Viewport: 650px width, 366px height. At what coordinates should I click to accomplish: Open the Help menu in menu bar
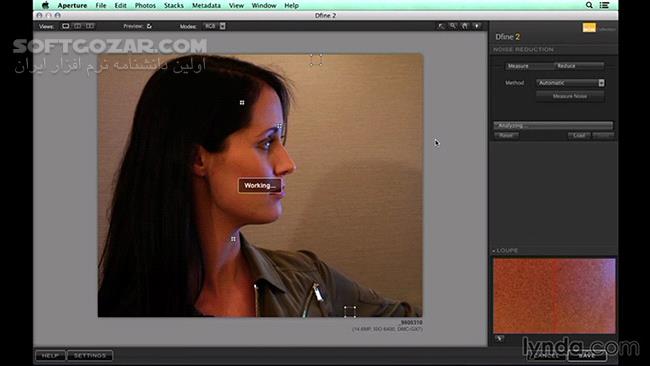(x=291, y=5)
